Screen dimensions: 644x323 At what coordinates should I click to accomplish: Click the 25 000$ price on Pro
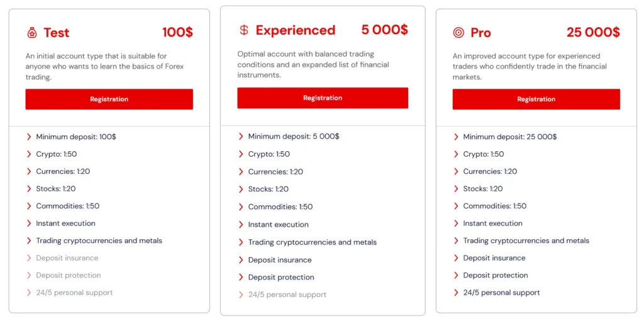pyautogui.click(x=592, y=32)
